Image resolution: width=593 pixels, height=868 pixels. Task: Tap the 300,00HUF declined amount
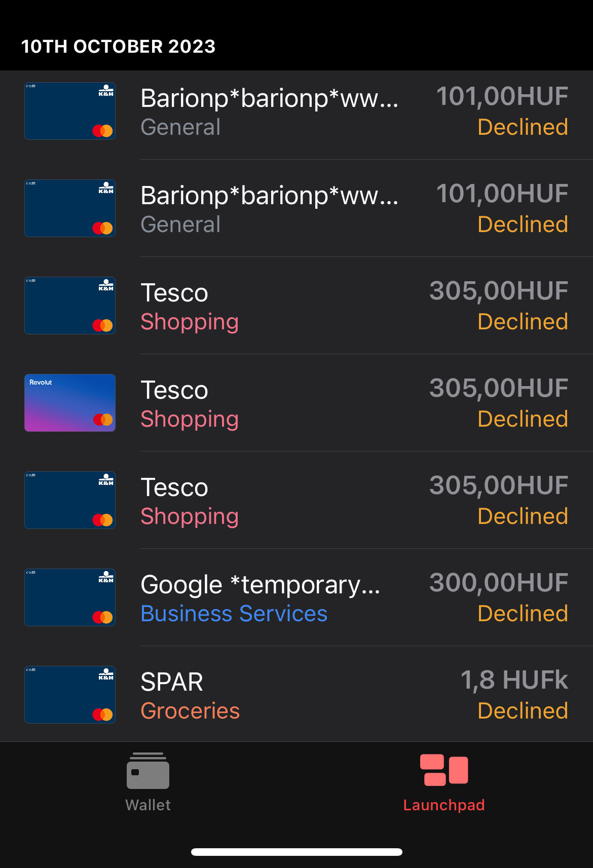pos(499,583)
